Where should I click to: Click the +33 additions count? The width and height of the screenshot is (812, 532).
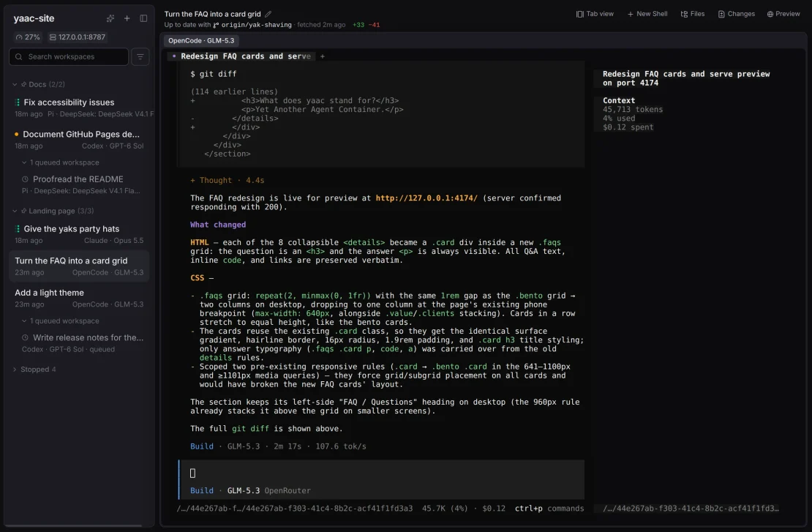pos(358,25)
